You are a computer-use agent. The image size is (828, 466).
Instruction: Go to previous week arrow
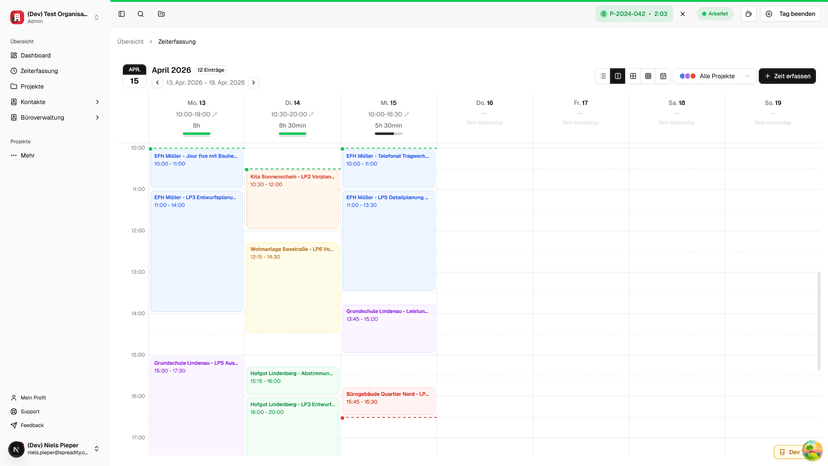(157, 82)
